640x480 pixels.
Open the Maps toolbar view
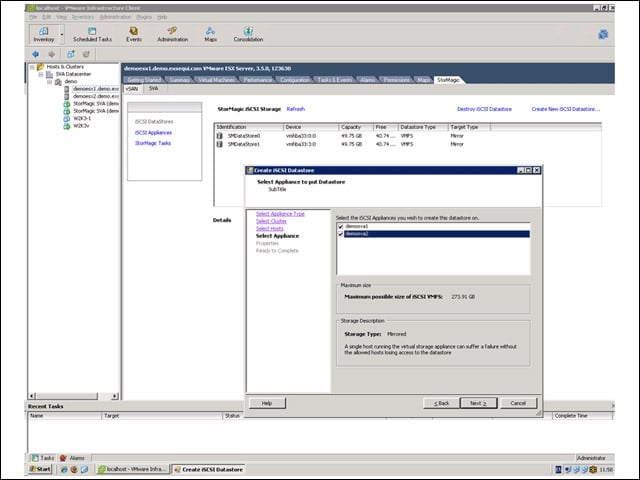[x=210, y=35]
